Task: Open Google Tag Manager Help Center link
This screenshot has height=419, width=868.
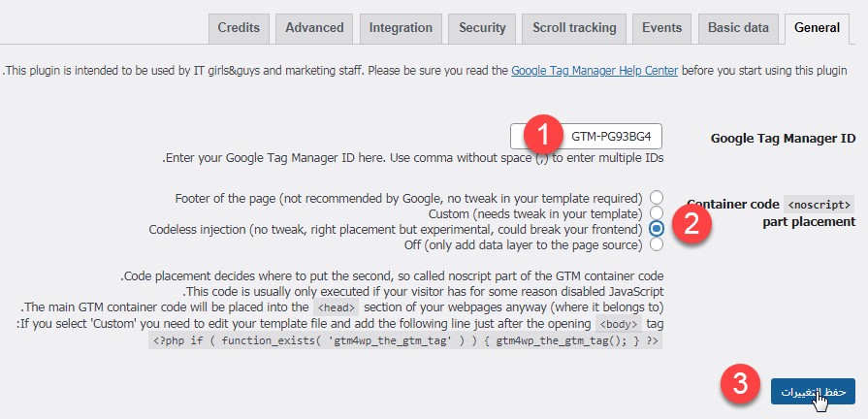Action: click(x=595, y=71)
